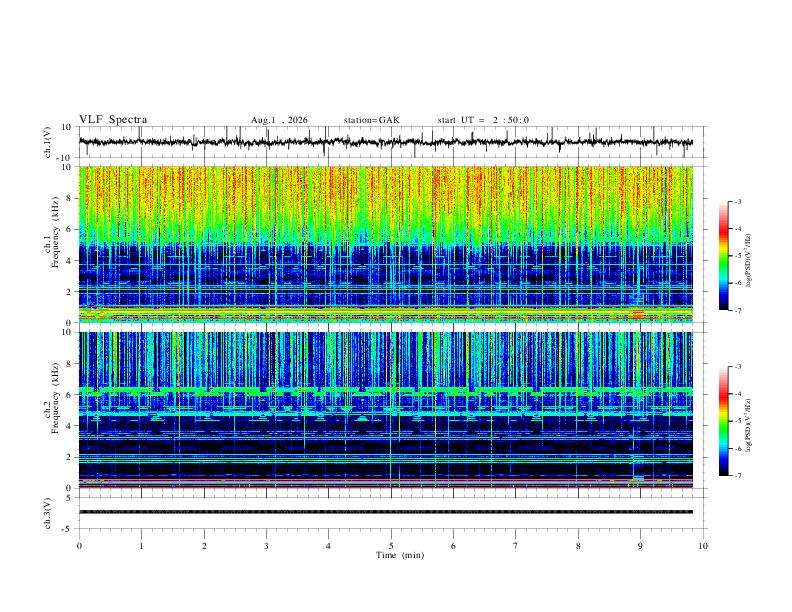Image resolution: width=792 pixels, height=612 pixels.
Task: Click the VLF Spectra title text
Action: tap(113, 120)
